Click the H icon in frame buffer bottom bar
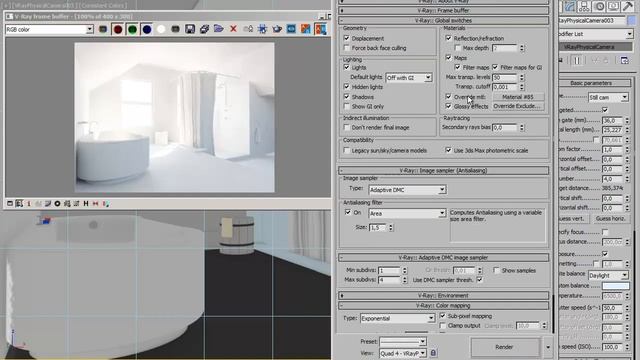640x360 pixels. tap(86, 203)
